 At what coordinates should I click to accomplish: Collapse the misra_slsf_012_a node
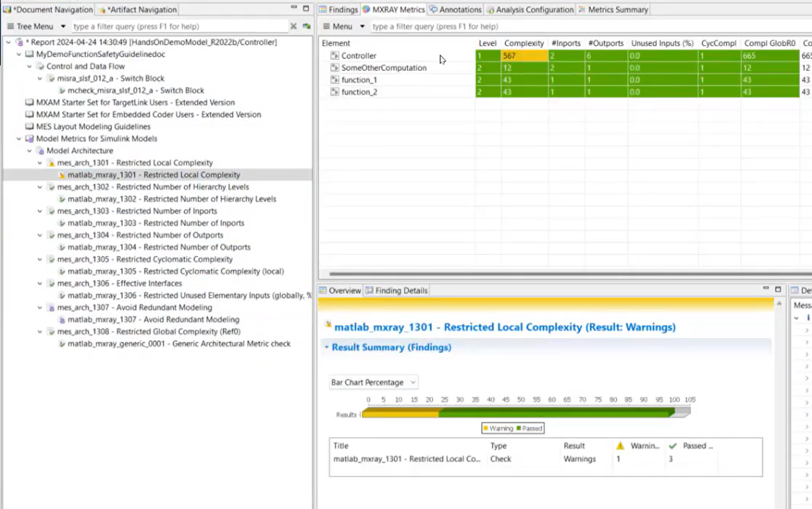39,79
